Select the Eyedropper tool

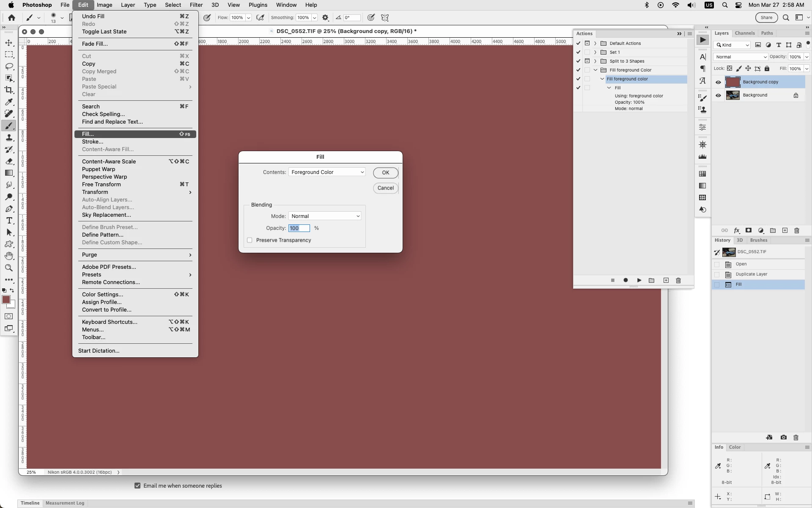[9, 102]
